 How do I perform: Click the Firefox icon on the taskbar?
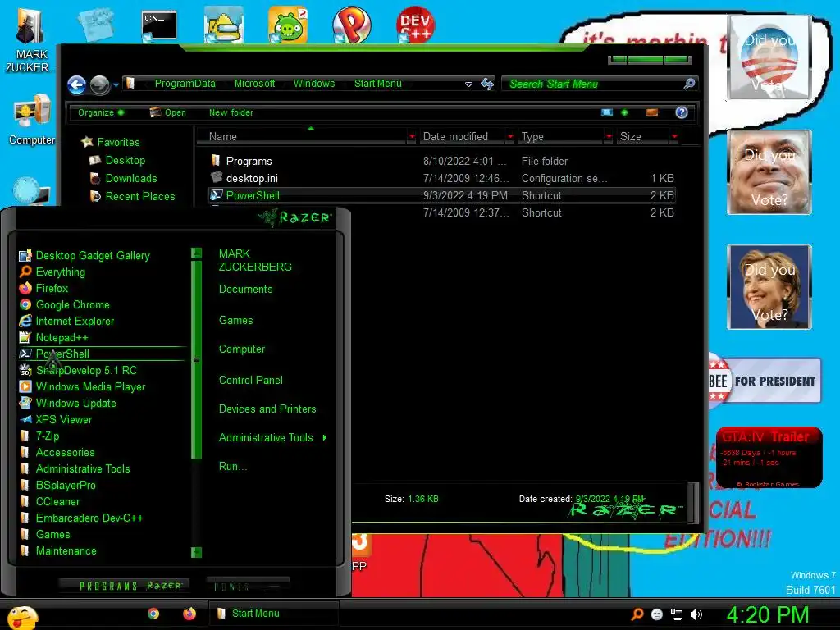(189, 614)
